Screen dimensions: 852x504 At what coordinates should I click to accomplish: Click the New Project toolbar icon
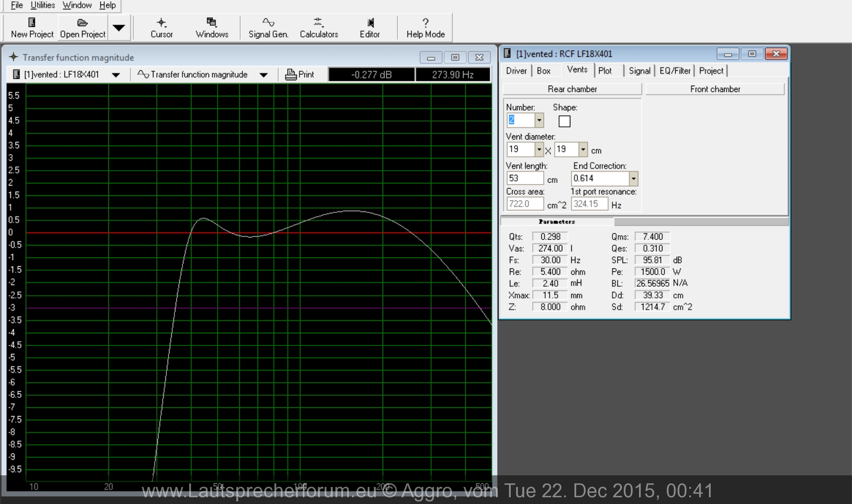[32, 28]
